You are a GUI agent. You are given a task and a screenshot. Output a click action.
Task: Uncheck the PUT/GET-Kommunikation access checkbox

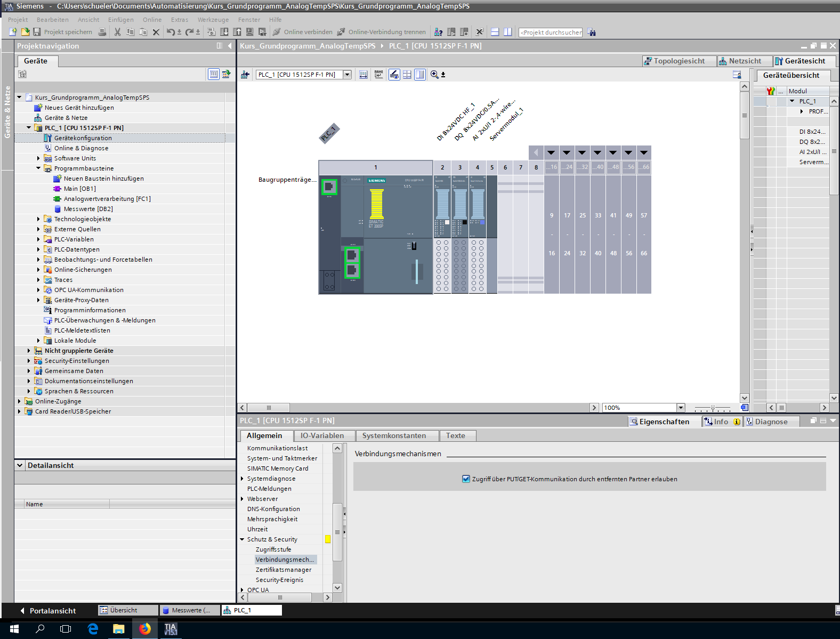point(466,479)
